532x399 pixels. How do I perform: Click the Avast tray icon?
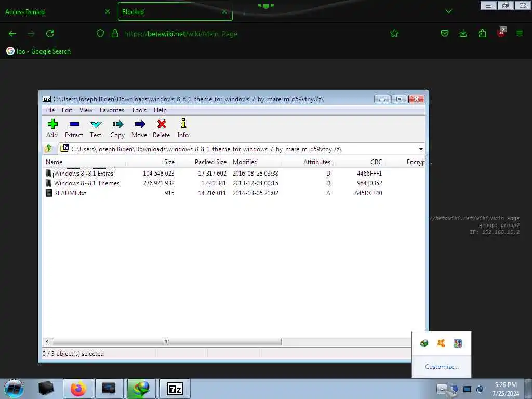(x=441, y=343)
